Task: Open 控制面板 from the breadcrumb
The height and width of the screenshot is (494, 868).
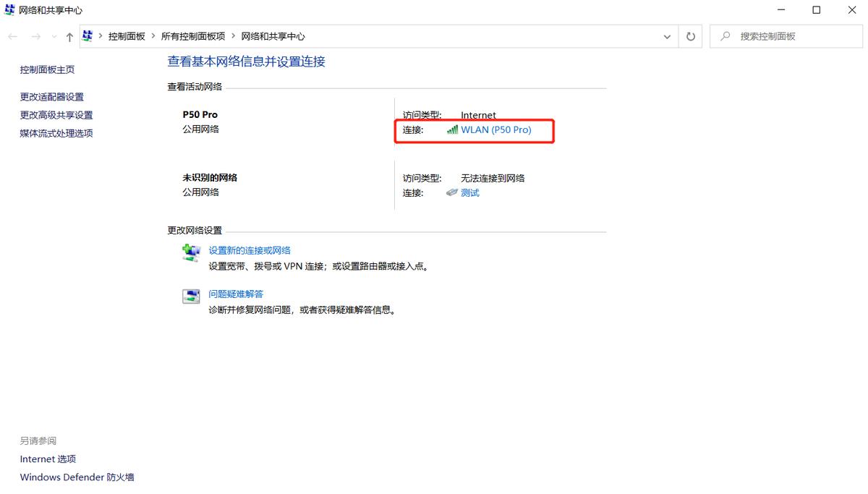Action: click(x=127, y=35)
